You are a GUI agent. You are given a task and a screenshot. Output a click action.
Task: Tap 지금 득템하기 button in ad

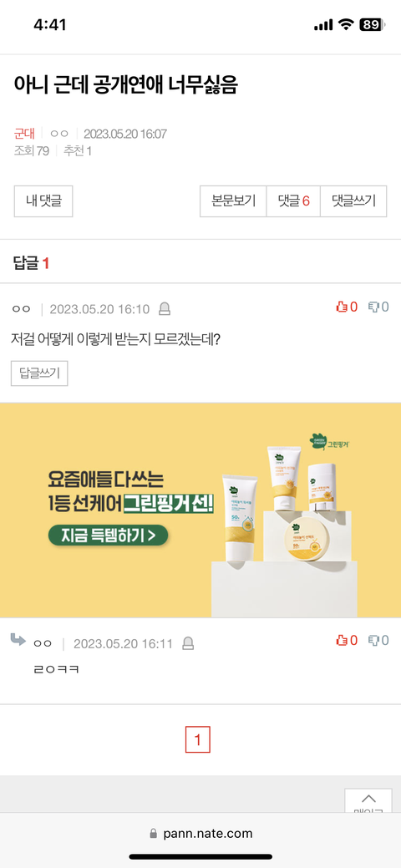(108, 536)
